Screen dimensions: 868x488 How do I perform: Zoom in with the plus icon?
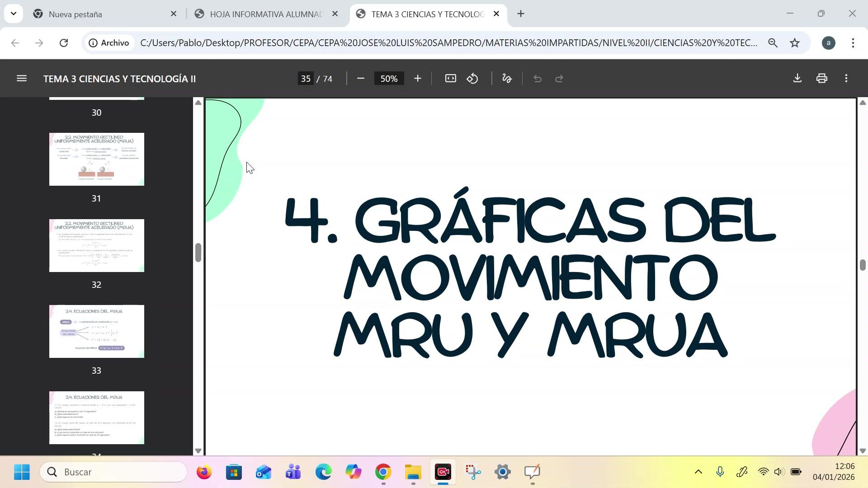pos(417,79)
